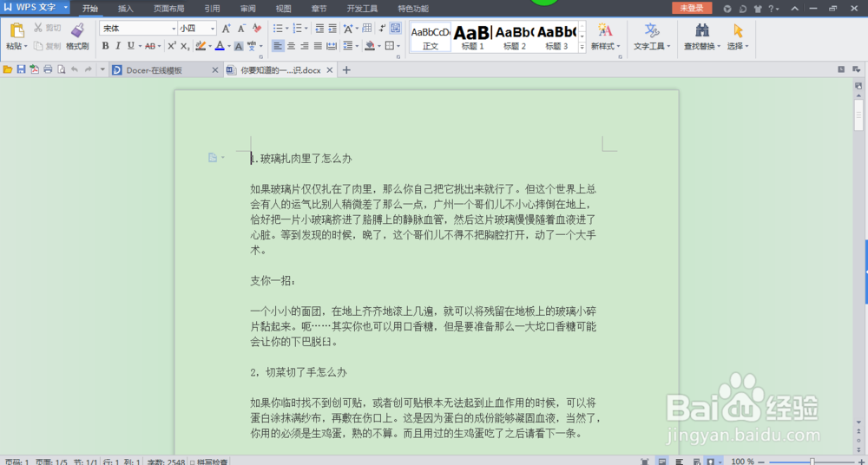Expand the styles gallery
This screenshot has width=868, height=465.
coord(582,49)
